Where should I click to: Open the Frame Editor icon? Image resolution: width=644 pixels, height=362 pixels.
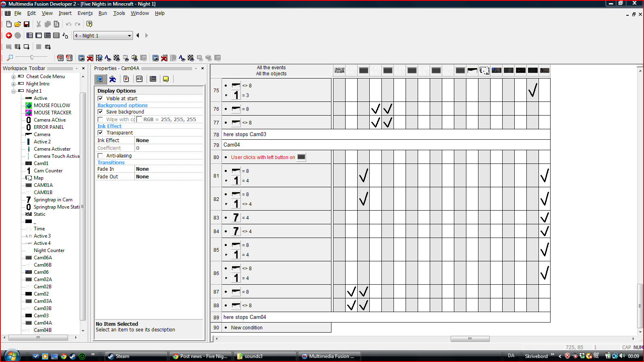pos(39,35)
